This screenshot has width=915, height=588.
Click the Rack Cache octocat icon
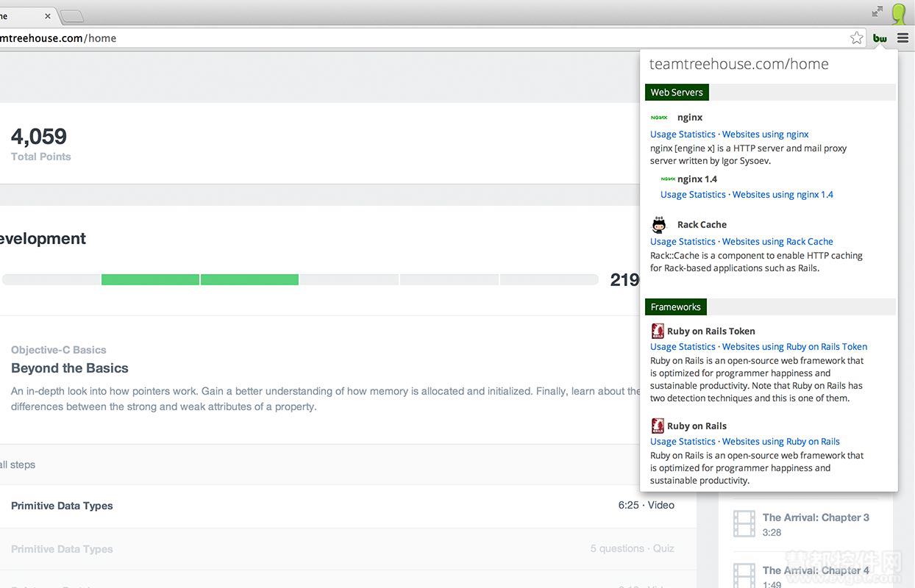point(659,225)
